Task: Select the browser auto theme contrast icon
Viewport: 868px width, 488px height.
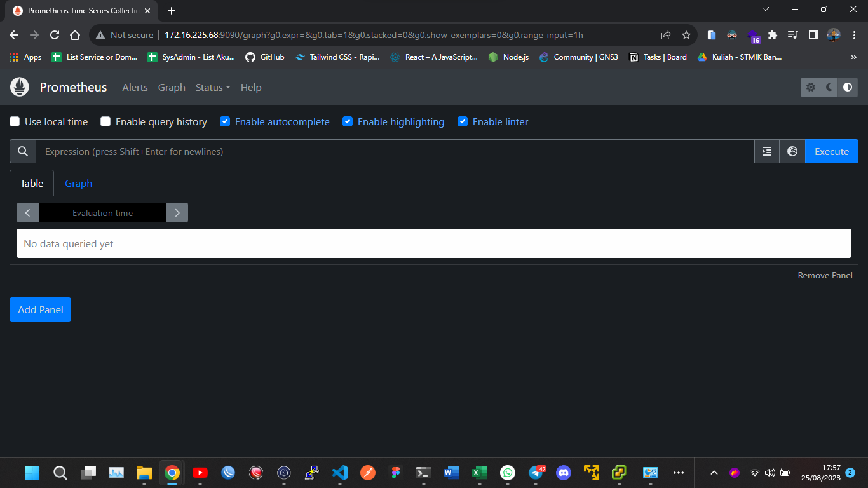Action: (x=848, y=87)
